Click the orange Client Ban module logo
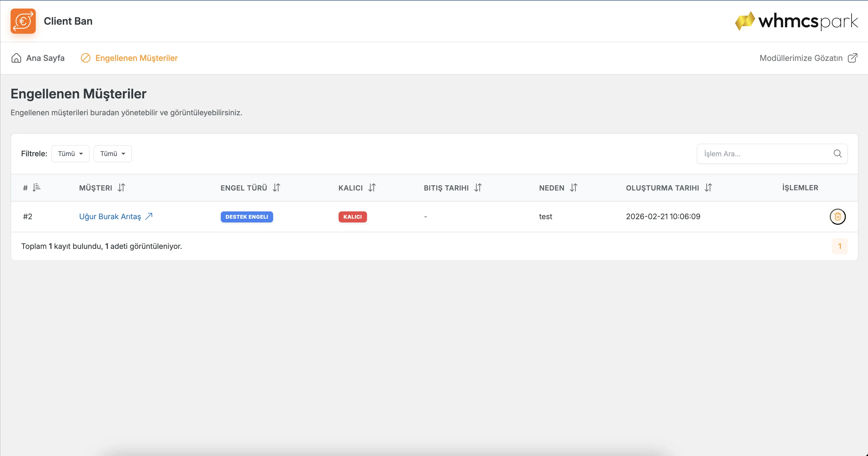This screenshot has height=456, width=868. click(23, 21)
